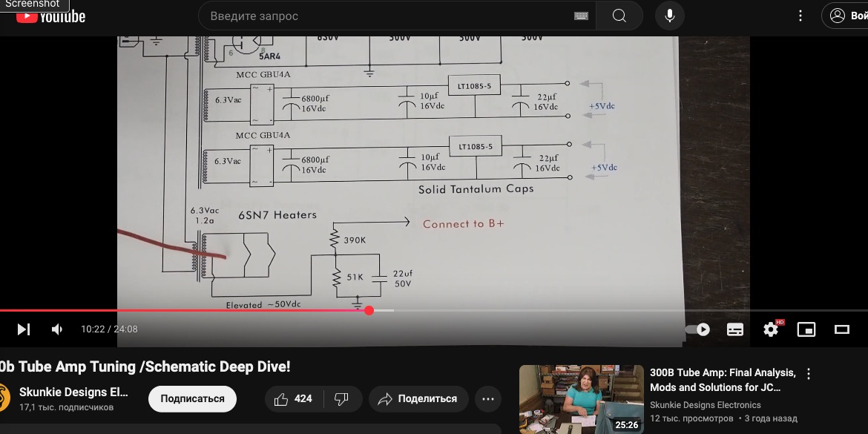Switch to miniplayer mode
Viewport: 868px width, 434px height.
point(806,329)
